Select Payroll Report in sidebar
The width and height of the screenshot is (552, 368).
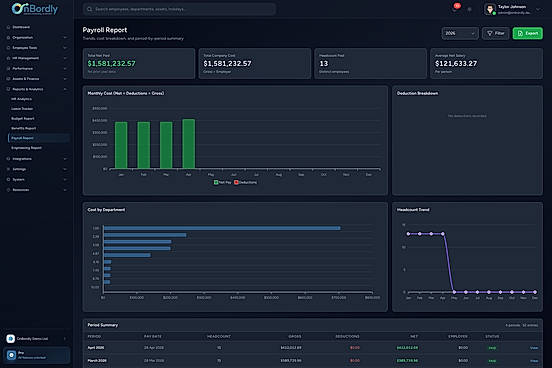tap(39, 138)
